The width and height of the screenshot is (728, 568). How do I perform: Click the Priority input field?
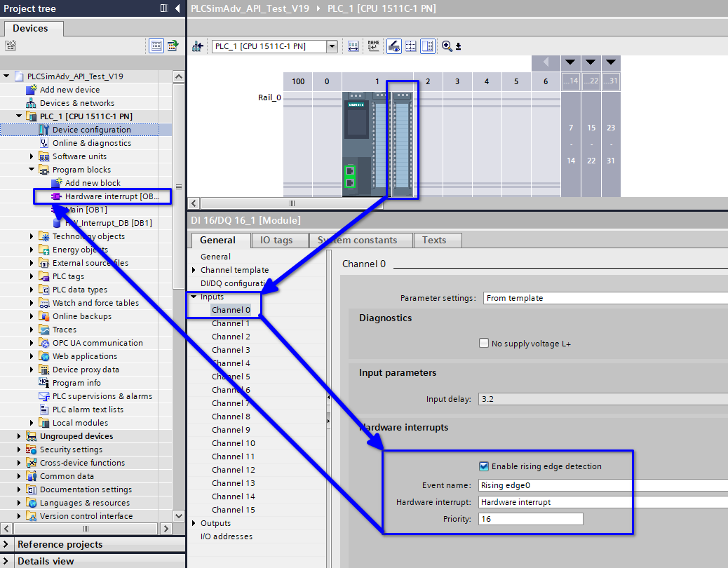pos(530,519)
